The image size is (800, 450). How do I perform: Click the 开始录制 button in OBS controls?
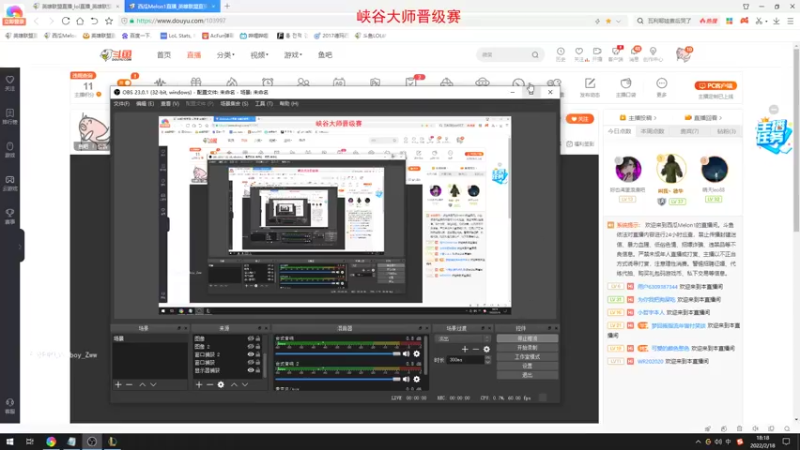(x=527, y=348)
